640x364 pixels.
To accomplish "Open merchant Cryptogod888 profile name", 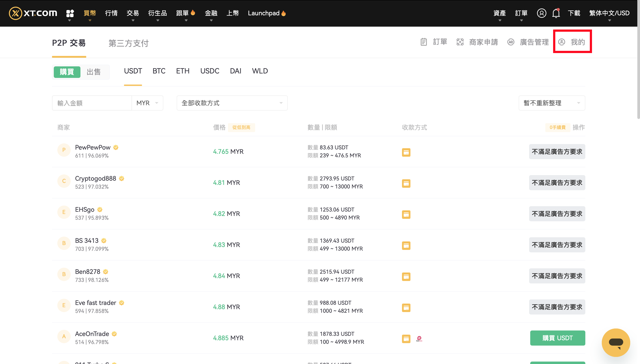I will (96, 178).
